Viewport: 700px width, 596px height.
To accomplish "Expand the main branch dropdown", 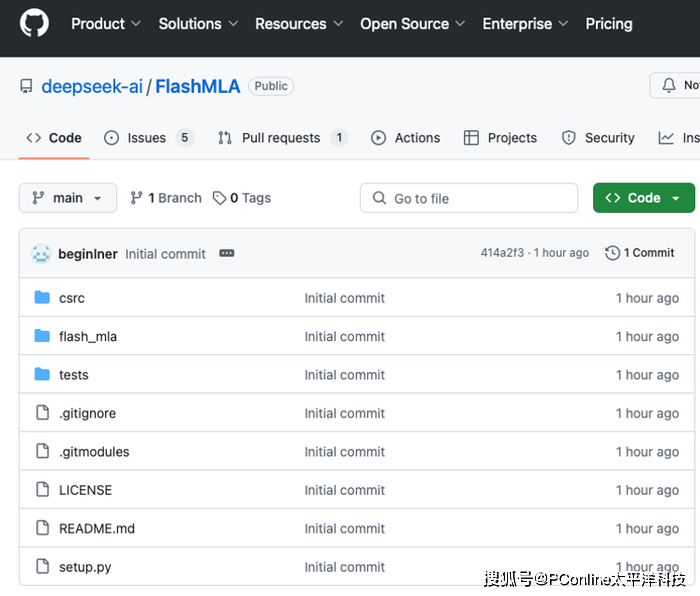I will tap(68, 198).
